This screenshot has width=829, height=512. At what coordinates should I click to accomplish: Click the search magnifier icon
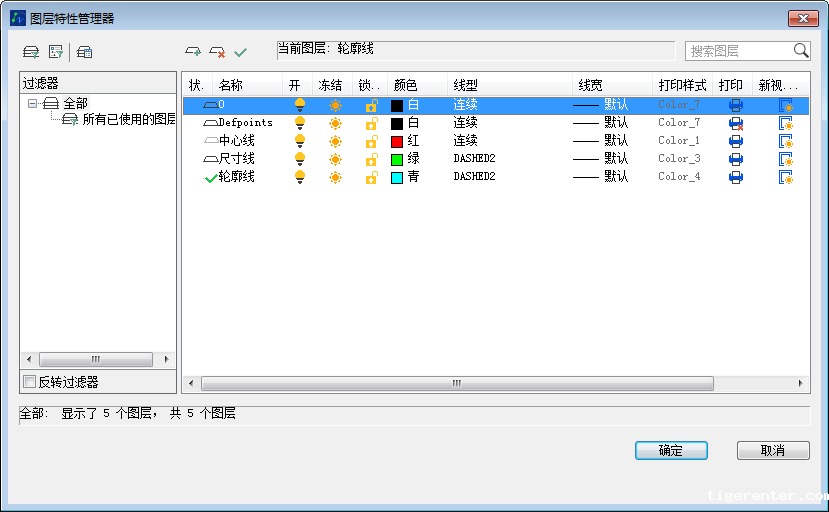point(801,51)
